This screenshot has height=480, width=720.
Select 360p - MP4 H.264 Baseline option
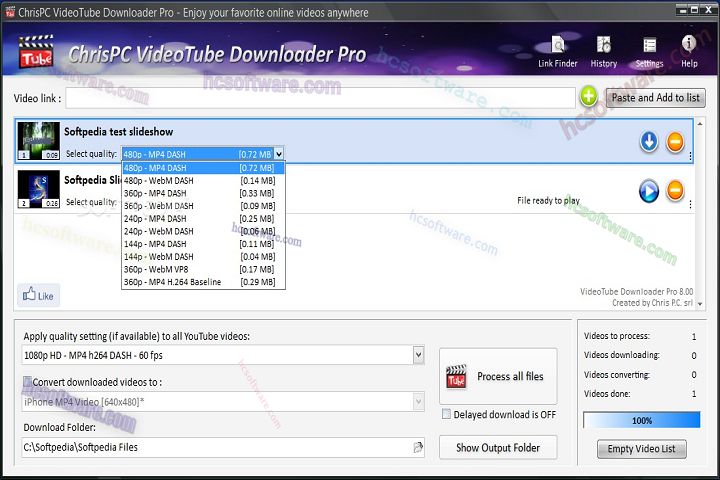203,282
